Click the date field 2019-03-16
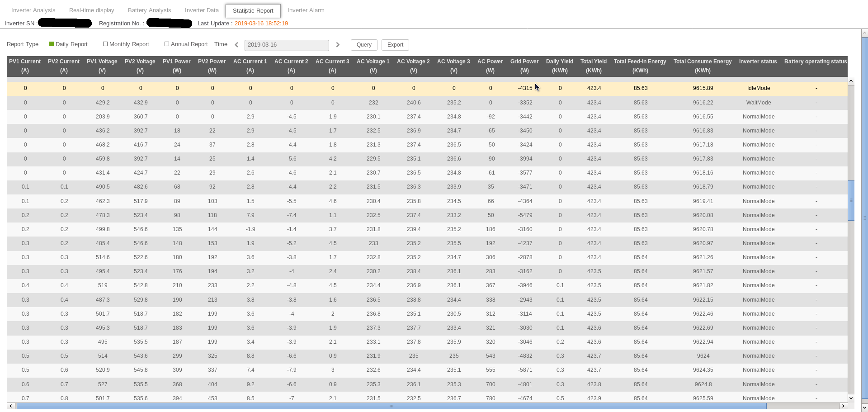Screen dimensions: 868x412 coord(286,45)
